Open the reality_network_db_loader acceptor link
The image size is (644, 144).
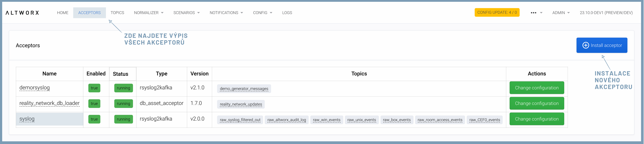[49, 103]
